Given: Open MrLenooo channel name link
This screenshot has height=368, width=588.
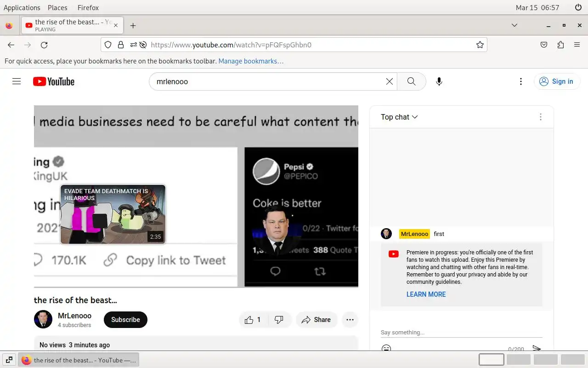Looking at the screenshot, I should click(74, 316).
